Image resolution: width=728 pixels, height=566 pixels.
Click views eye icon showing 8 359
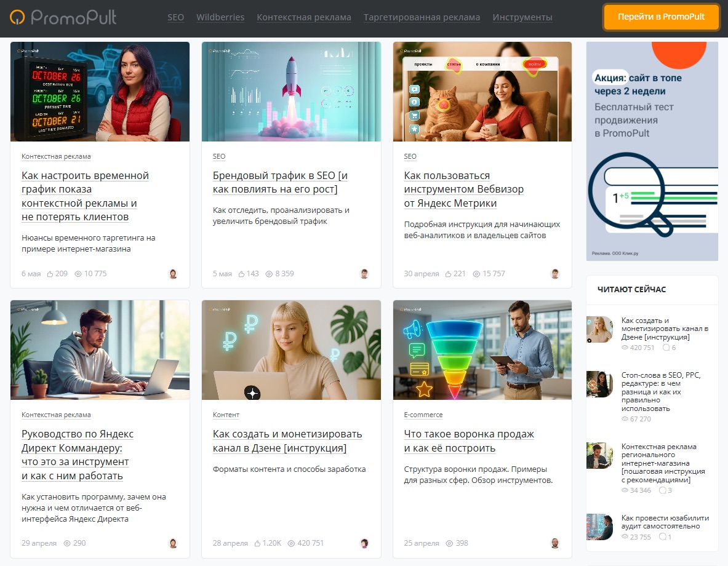pos(269,274)
